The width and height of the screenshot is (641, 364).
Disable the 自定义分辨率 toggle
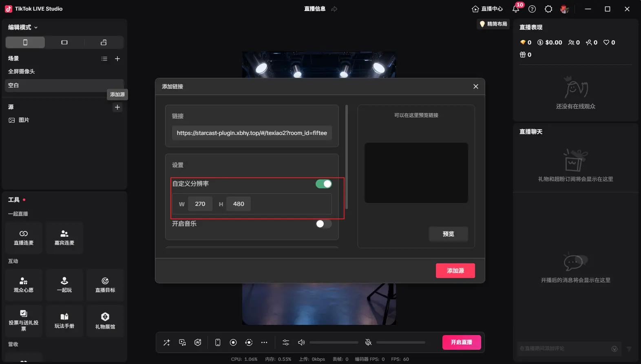pos(324,184)
